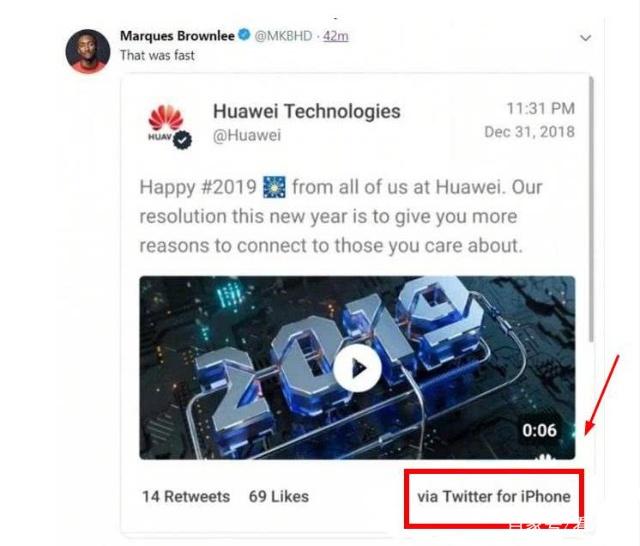640x546 pixels.
Task: Click the via Twitter for iPhone label
Action: [x=494, y=497]
